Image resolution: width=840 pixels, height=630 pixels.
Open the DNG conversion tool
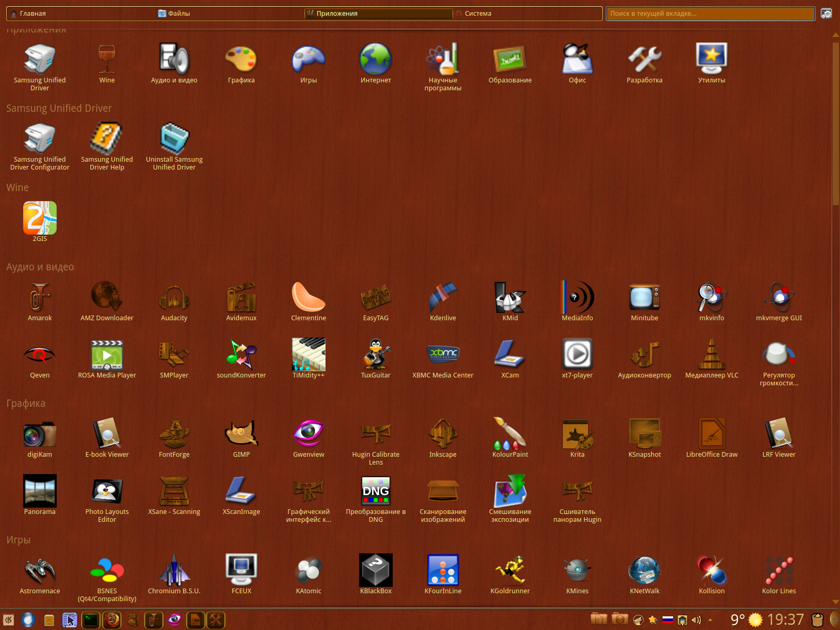tap(376, 499)
